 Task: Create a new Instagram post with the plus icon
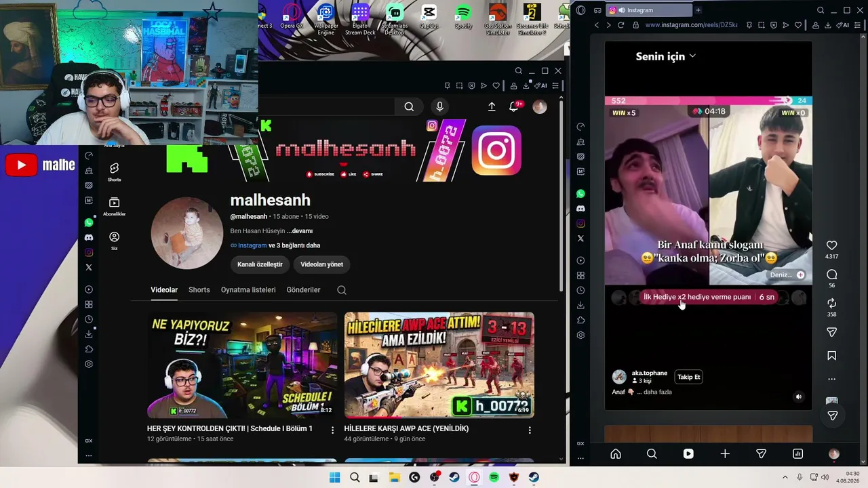pos(725,454)
